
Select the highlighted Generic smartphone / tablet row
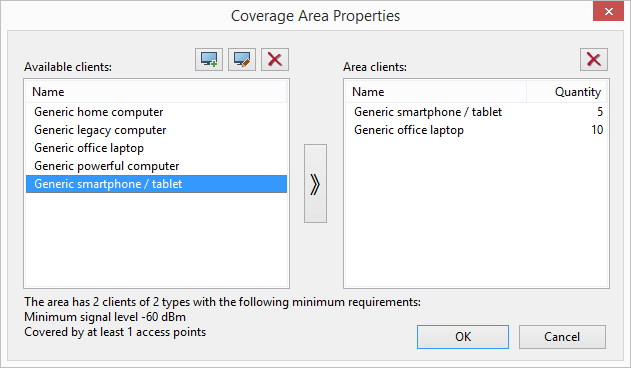pos(157,184)
